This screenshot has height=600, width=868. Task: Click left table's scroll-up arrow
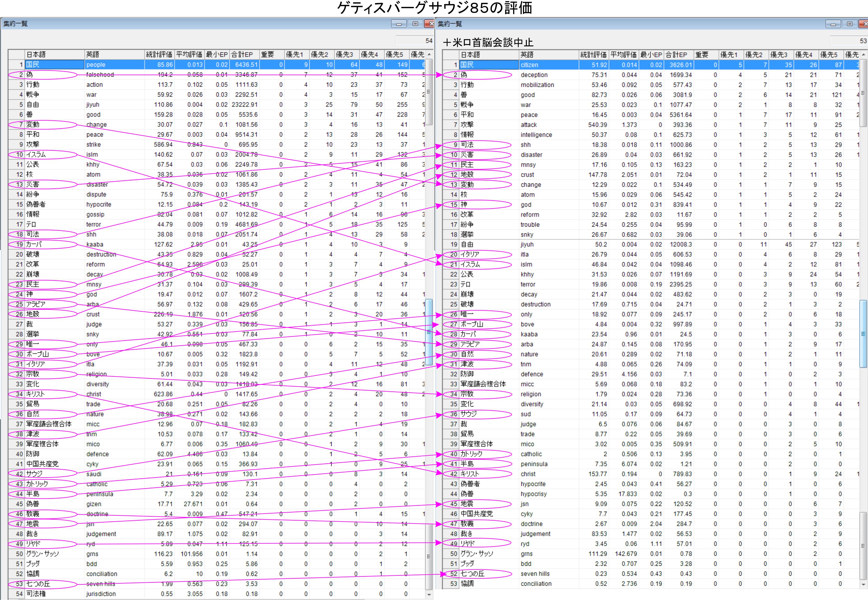[429, 55]
